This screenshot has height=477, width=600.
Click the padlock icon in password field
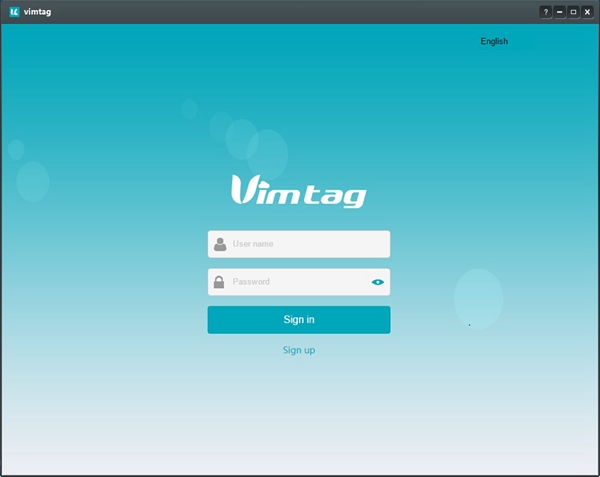[x=219, y=282]
